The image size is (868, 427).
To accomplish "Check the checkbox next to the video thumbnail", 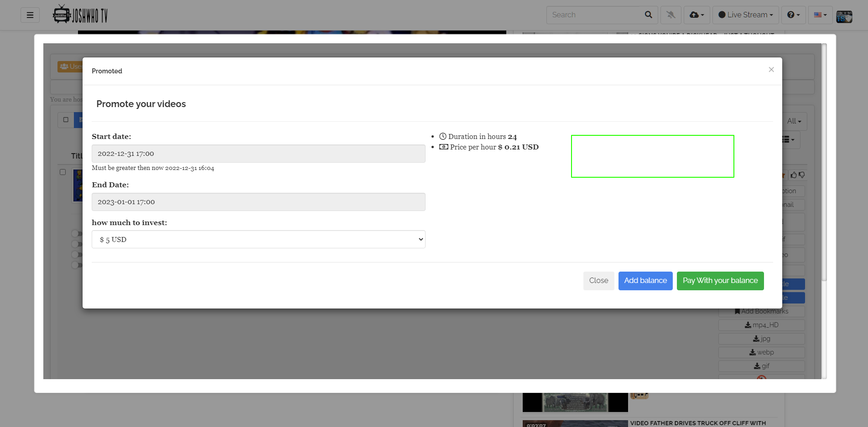I will point(63,172).
